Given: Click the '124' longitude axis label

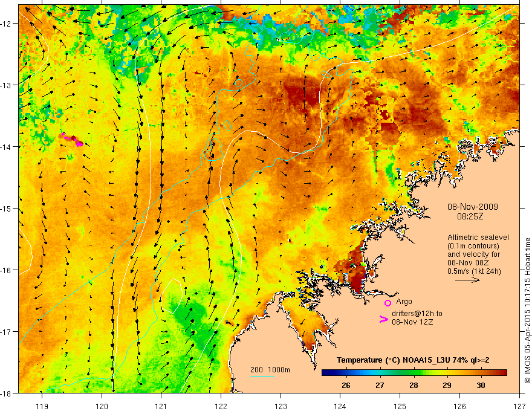Looking at the screenshot, I should tap(340, 406).
